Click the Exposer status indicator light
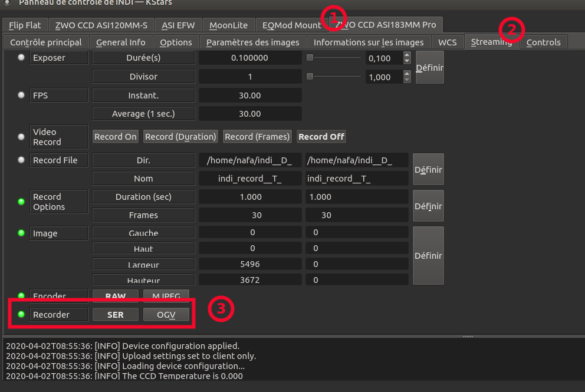This screenshot has height=392, width=585. tap(21, 57)
